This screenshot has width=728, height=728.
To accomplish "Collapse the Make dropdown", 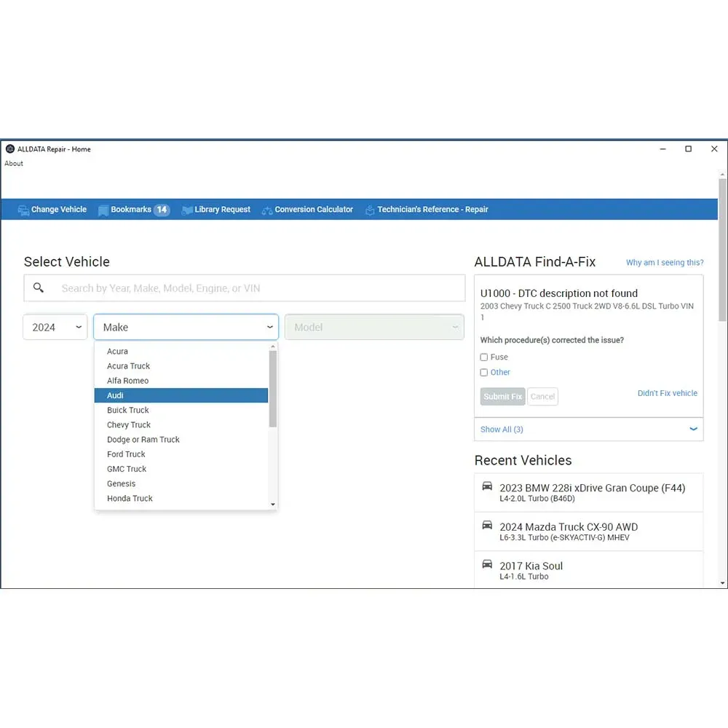I will tap(269, 328).
